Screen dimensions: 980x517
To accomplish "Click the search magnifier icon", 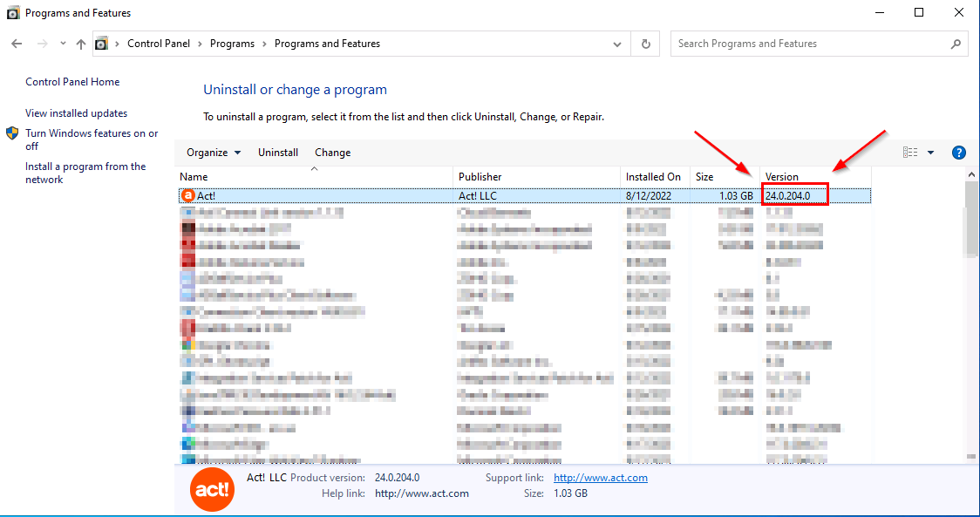I will (956, 44).
